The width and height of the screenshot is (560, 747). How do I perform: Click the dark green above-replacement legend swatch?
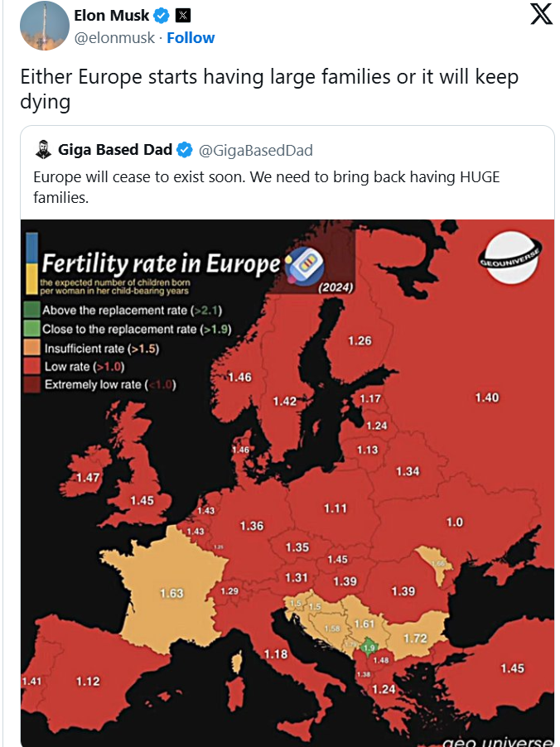pyautogui.click(x=32, y=310)
